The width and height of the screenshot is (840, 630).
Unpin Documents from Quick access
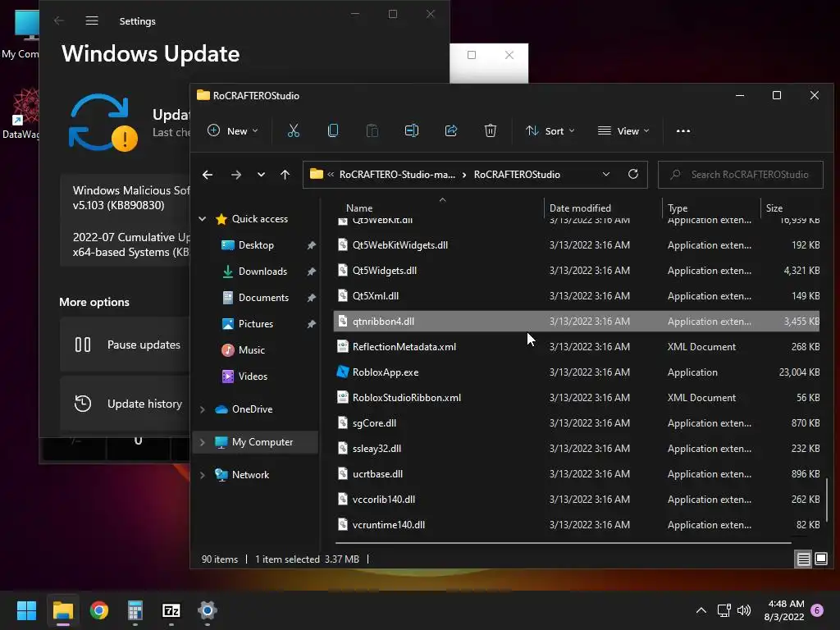(311, 298)
